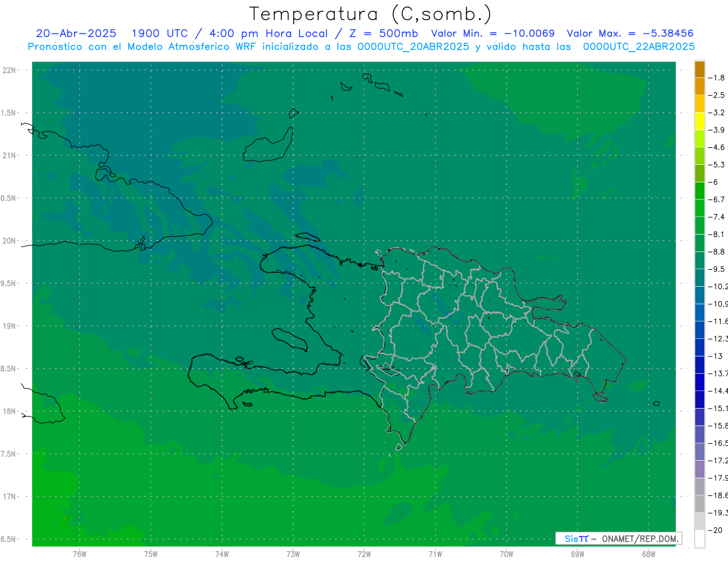The height and width of the screenshot is (562, 728).
Task: Click the "17N" latitude axis label
Action: (x=10, y=497)
